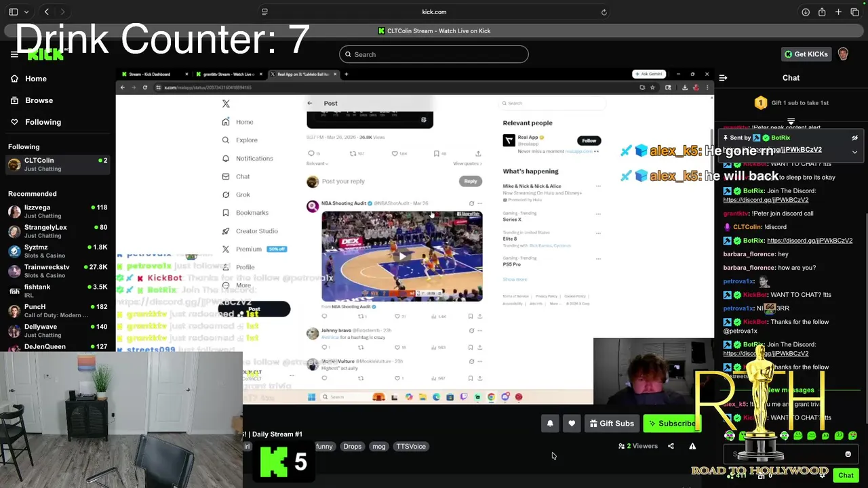The width and height of the screenshot is (868, 488).
Task: Click View quotes link in streamed post
Action: [x=467, y=163]
